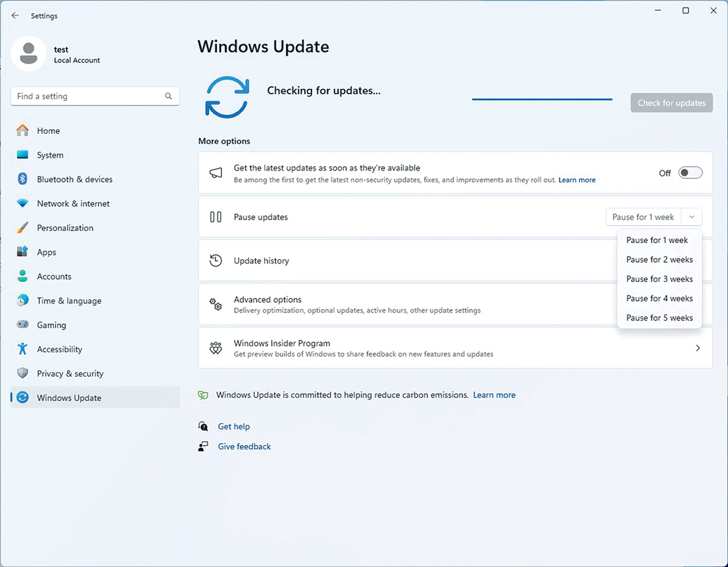Choose Pause for 3 weeks
This screenshot has width=728, height=567.
point(660,279)
